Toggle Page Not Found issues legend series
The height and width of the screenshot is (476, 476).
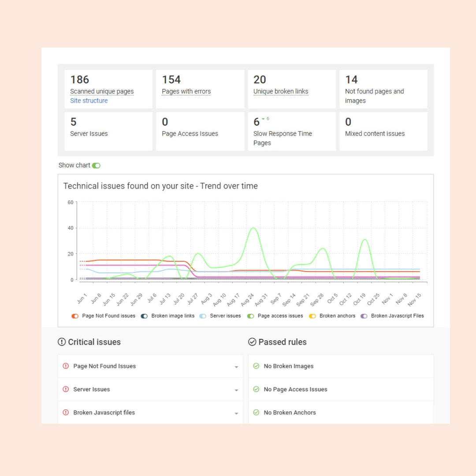75,316
